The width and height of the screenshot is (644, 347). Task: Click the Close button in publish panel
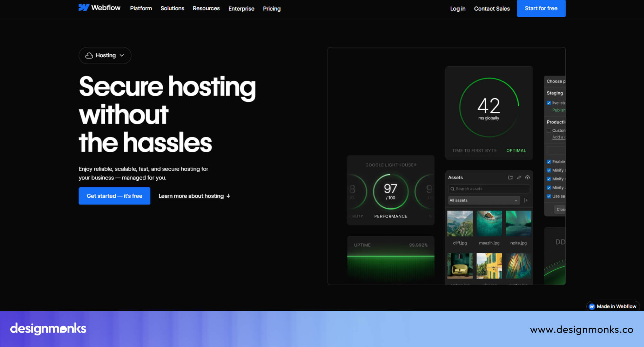pyautogui.click(x=560, y=210)
